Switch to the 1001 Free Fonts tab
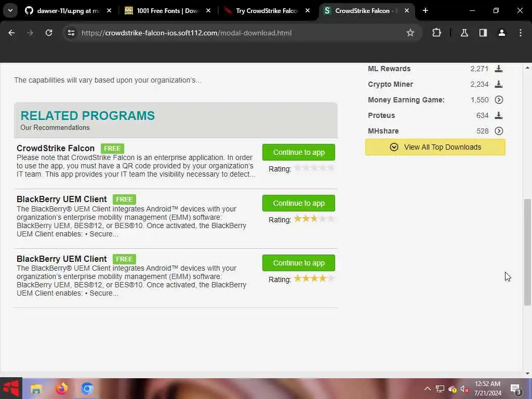Screen dimensions: 532x399 click(x=167, y=11)
